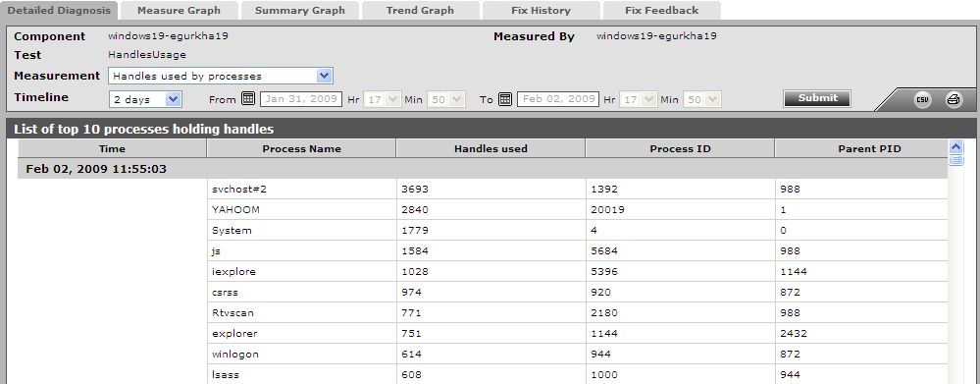Open the From Min dropdown
Viewport: 980px width, 384px height.
[446, 99]
